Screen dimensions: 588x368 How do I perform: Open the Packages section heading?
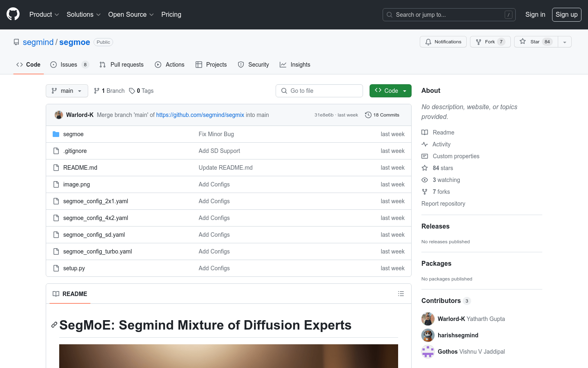tap(437, 263)
